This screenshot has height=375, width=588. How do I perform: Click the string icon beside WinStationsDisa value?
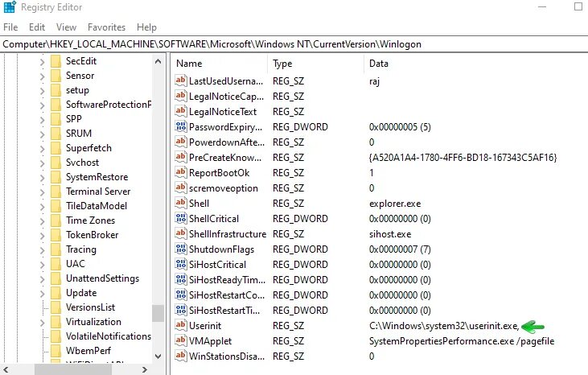181,356
